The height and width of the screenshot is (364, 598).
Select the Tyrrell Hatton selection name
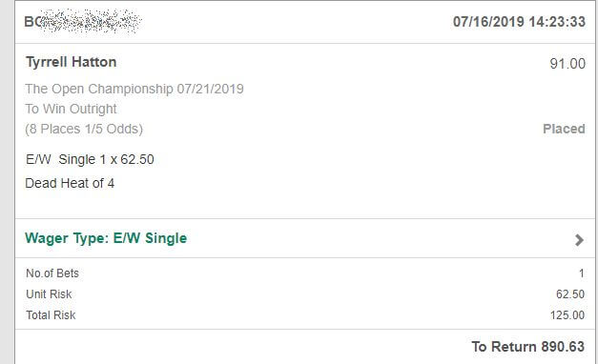click(x=71, y=62)
